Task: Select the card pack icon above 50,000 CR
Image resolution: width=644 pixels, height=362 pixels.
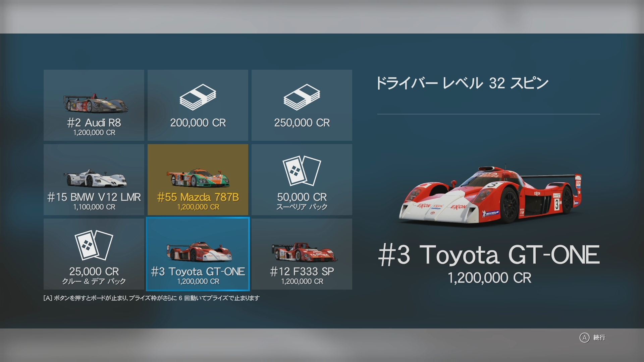Action: pos(302,171)
